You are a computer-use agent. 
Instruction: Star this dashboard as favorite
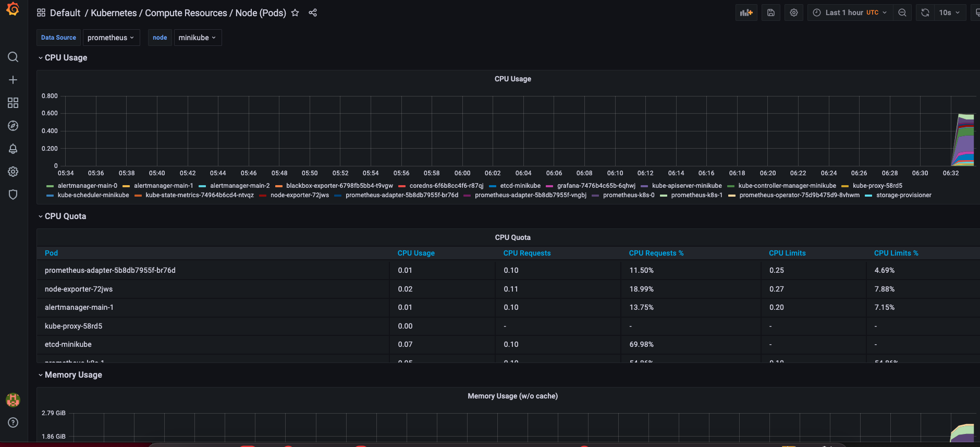click(x=295, y=13)
